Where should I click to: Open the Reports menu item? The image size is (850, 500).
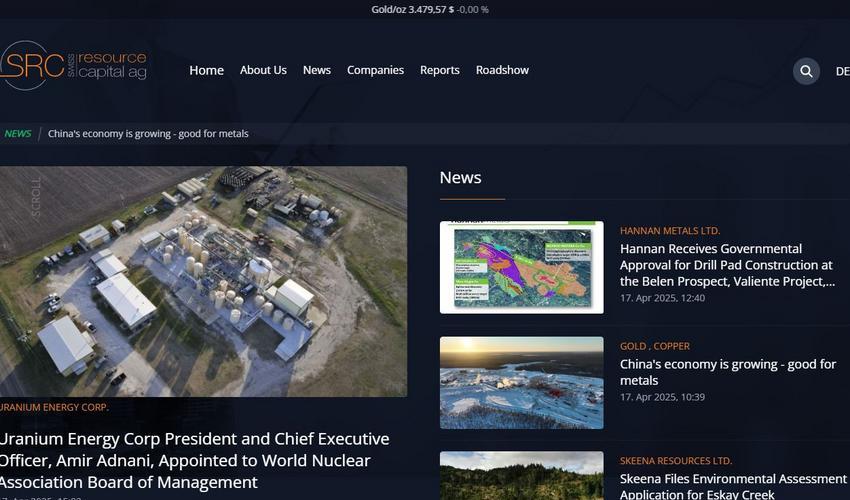pyautogui.click(x=440, y=70)
